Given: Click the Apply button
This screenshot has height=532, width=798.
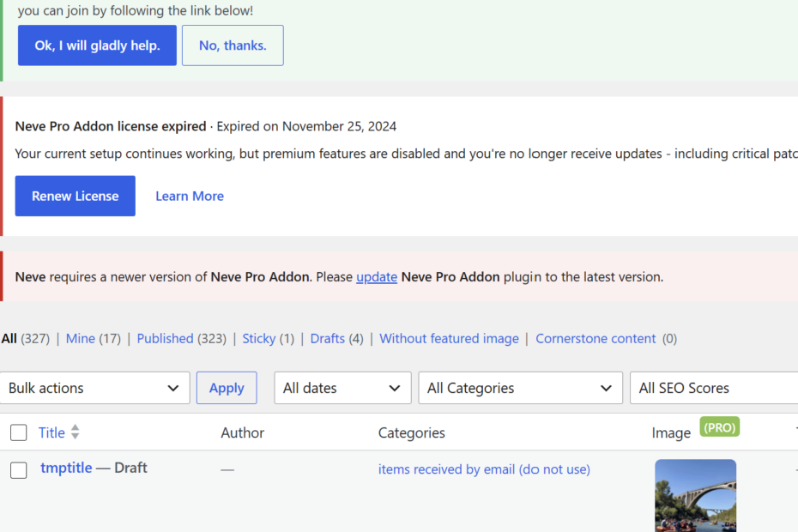Looking at the screenshot, I should coord(227,388).
